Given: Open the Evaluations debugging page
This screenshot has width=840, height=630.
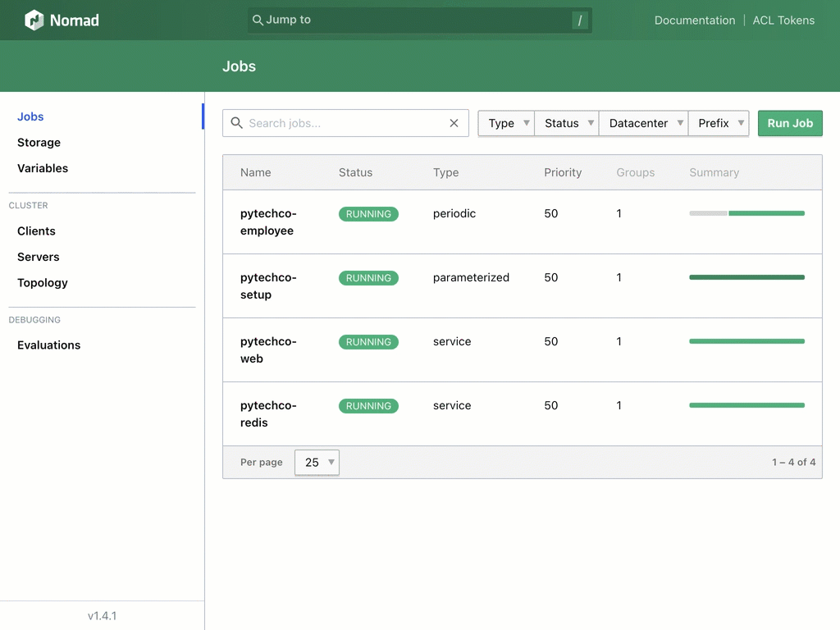Looking at the screenshot, I should click(49, 345).
